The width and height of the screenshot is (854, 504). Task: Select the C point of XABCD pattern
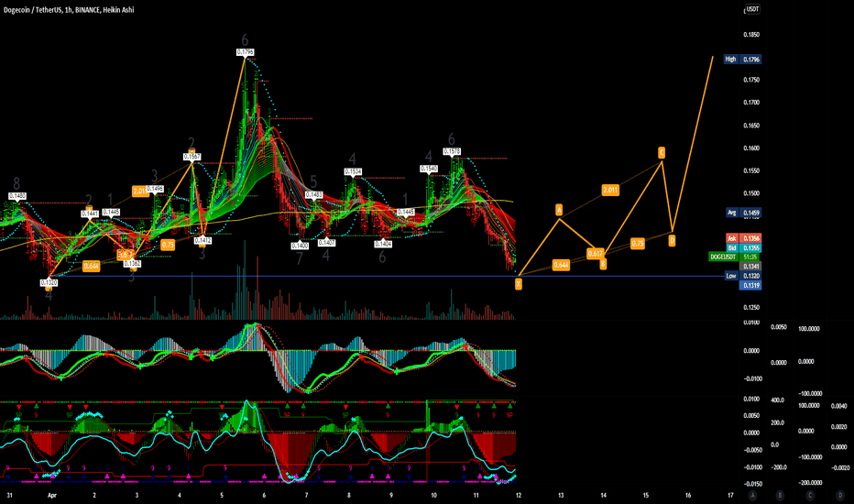pyautogui.click(x=662, y=152)
